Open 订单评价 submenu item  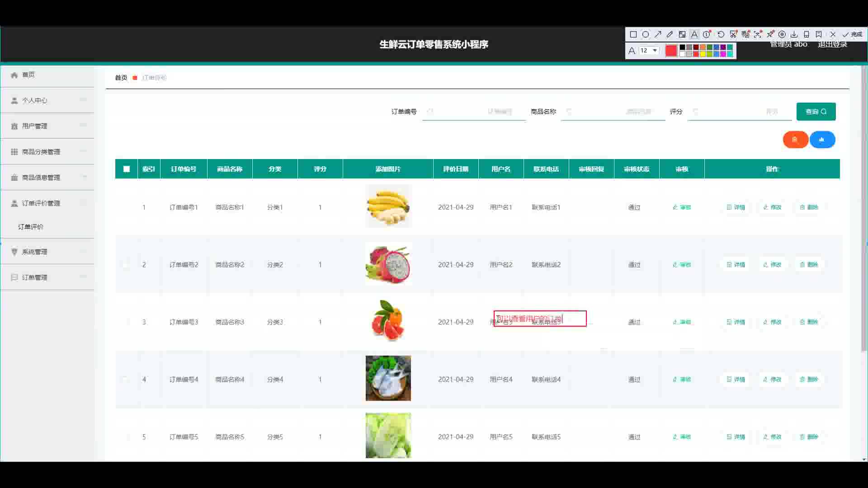31,227
